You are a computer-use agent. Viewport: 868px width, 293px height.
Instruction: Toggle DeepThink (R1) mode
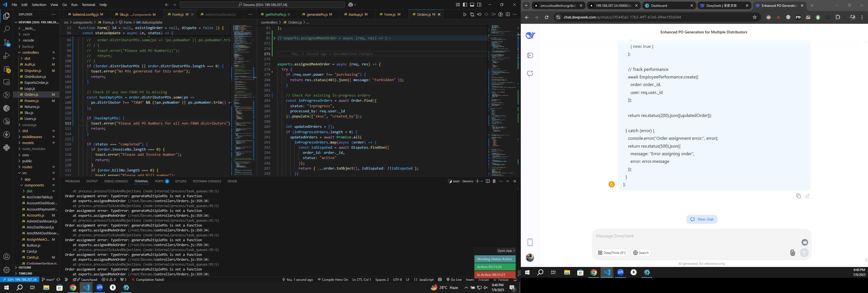612,253
